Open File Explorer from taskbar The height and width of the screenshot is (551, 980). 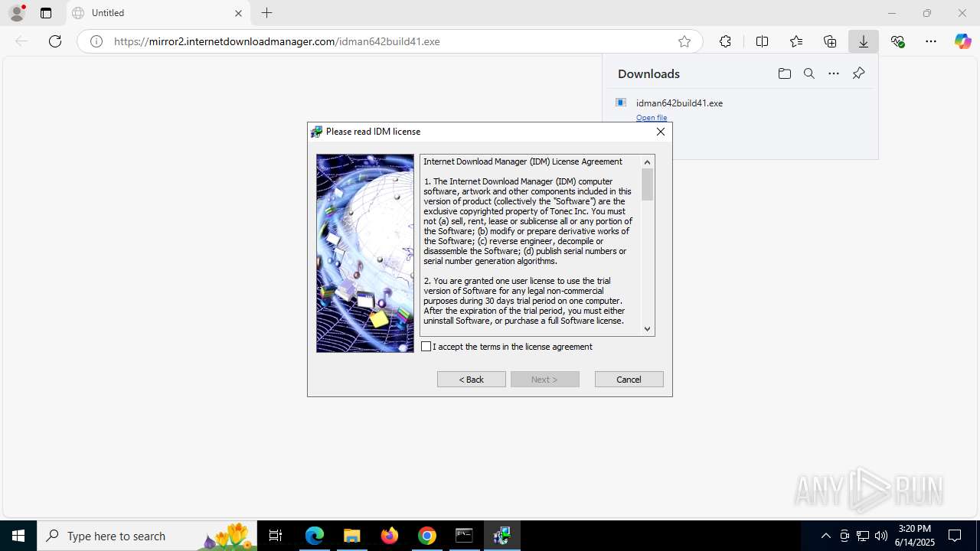coord(351,536)
